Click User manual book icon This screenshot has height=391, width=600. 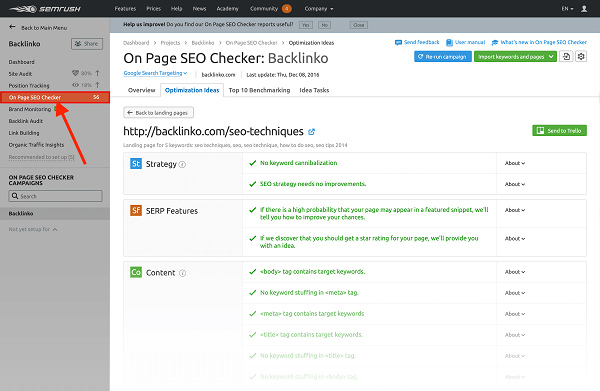[449, 42]
